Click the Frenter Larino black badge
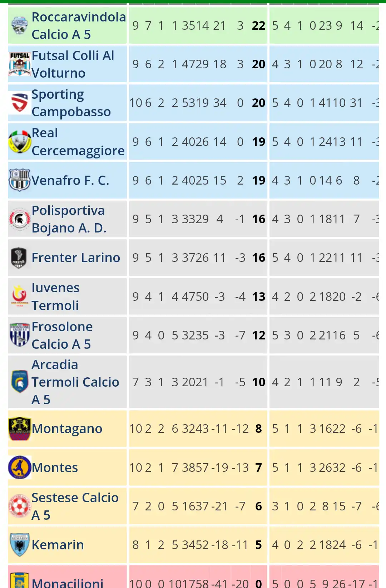This screenshot has height=588, width=386. (19, 258)
